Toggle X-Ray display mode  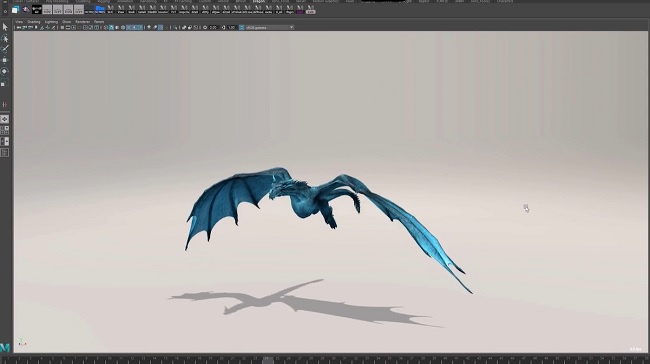pyautogui.click(x=184, y=27)
